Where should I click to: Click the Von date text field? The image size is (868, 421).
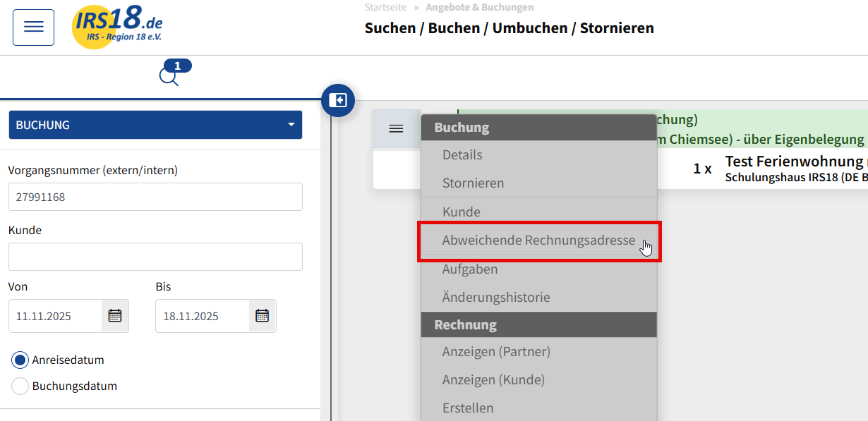point(56,316)
